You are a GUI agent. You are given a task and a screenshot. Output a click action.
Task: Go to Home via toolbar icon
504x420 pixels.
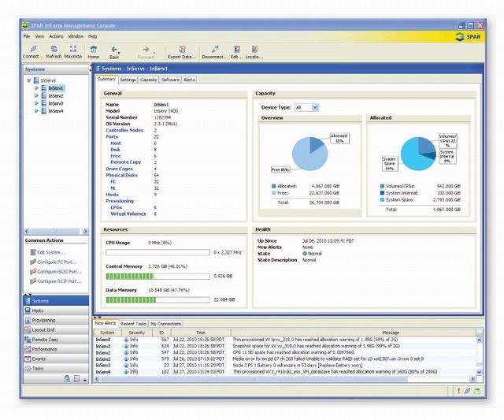click(x=94, y=49)
